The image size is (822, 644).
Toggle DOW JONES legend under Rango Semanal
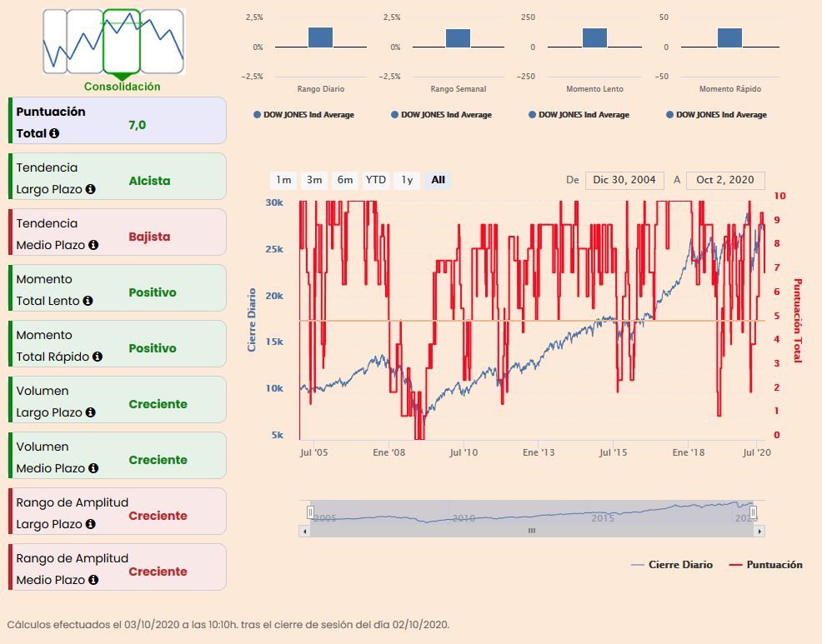click(441, 115)
